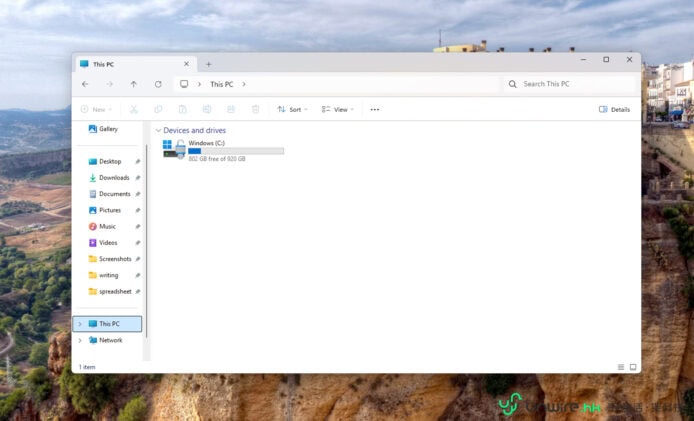Collapse Devices and drives group
The width and height of the screenshot is (694, 421).
pos(157,131)
